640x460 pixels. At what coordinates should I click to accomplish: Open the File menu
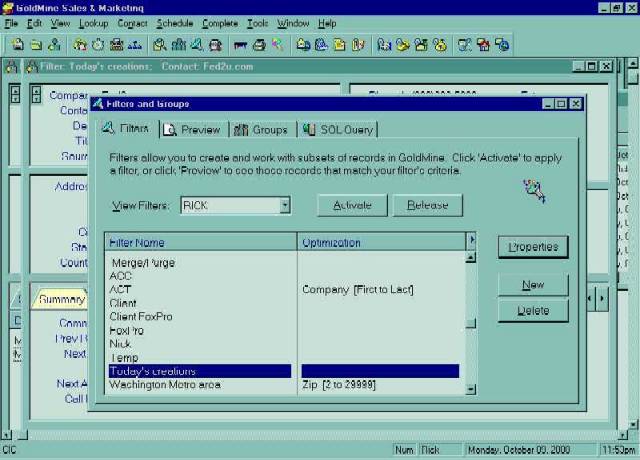click(x=11, y=24)
